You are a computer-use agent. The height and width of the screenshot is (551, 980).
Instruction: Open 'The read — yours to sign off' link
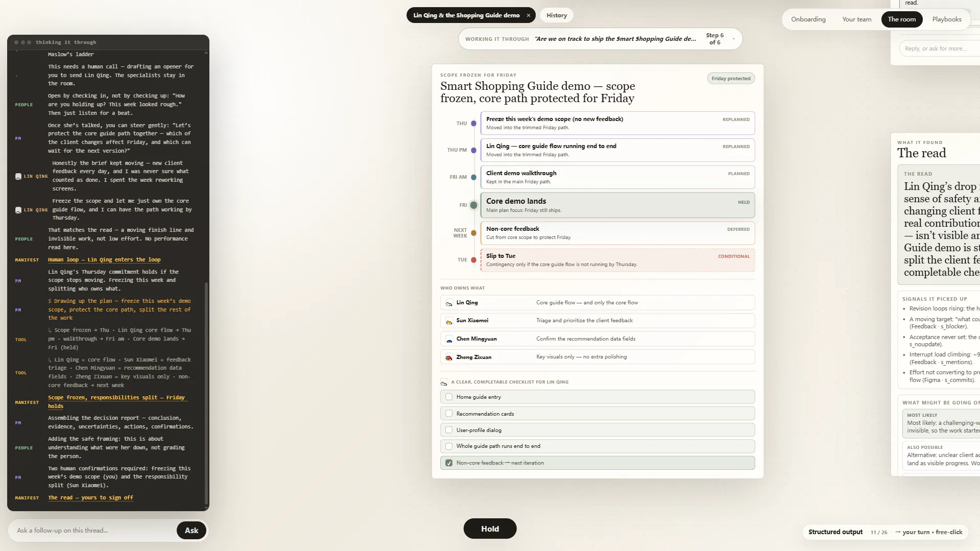[x=90, y=498]
